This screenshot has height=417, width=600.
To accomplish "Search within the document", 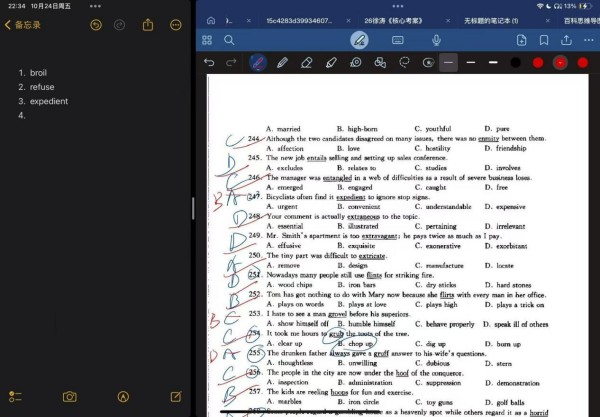I will 229,40.
